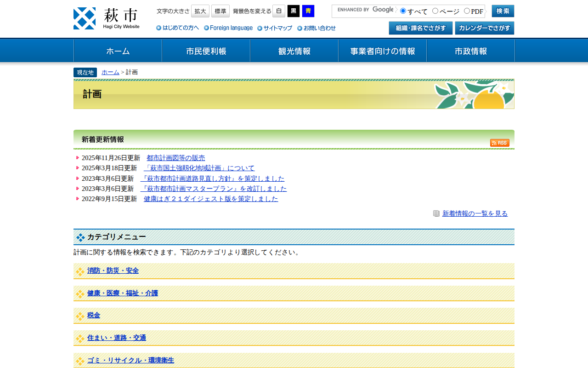Go to the ホーム navigation tab

coord(118,51)
